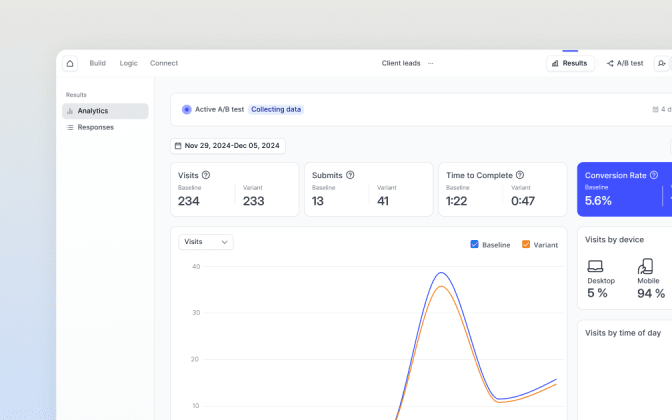This screenshot has width=672, height=420.
Task: Click the add-user icon in the top bar
Action: click(661, 63)
